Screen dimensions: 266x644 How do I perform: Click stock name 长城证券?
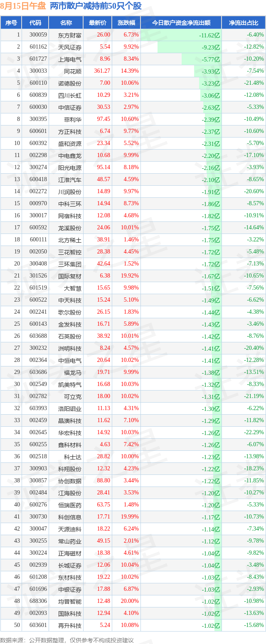70,565
